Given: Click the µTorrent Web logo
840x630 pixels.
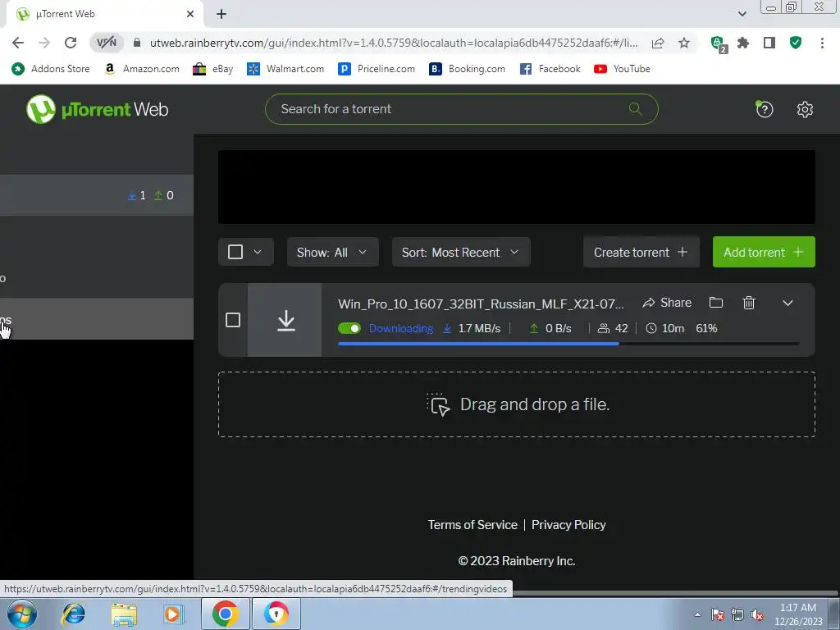Looking at the screenshot, I should 97,109.
